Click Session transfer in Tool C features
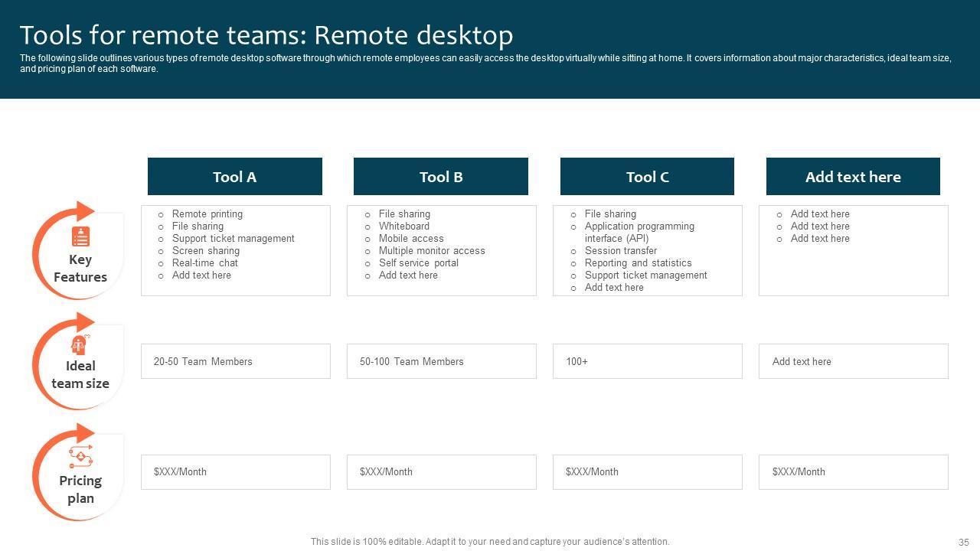The height and width of the screenshot is (551, 980). pos(621,251)
